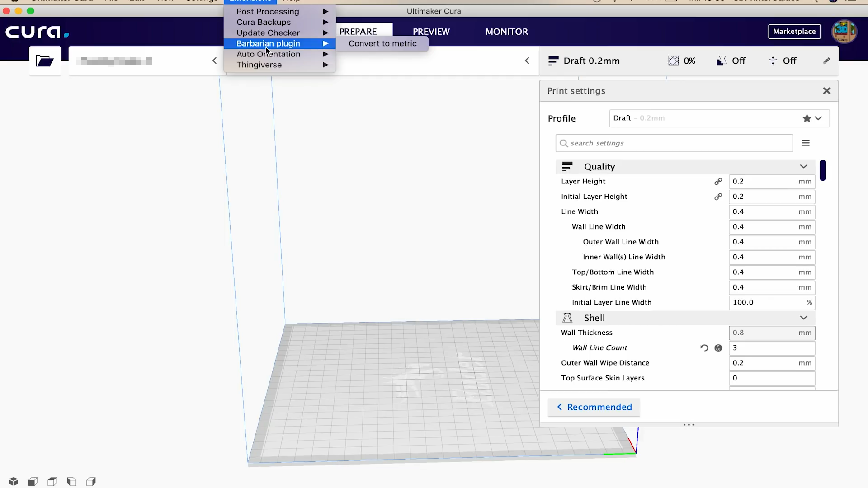Click the search settings field
This screenshot has width=868, height=488.
[x=674, y=143]
